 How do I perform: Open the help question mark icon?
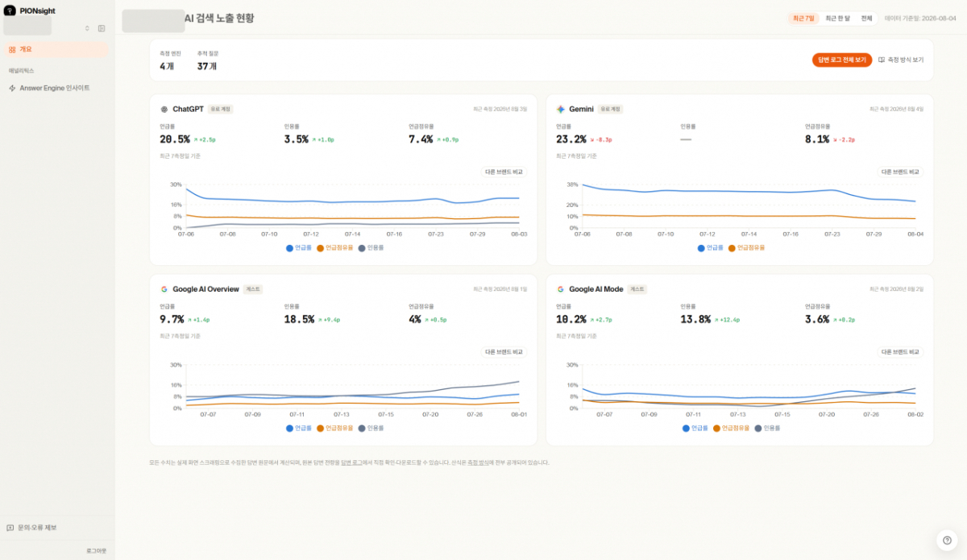947,540
